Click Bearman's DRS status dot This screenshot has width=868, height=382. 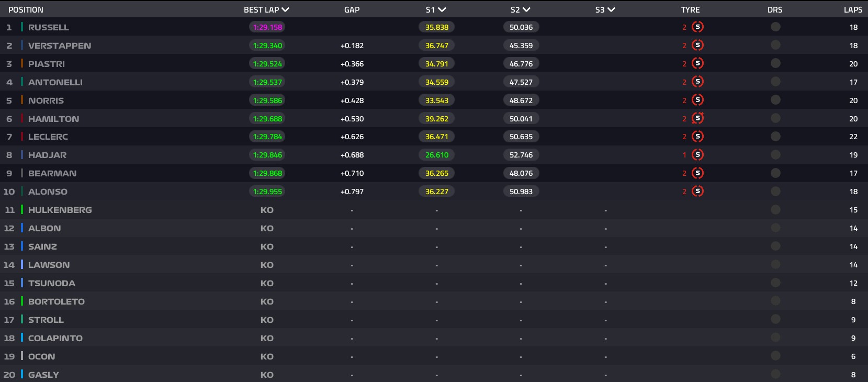click(x=775, y=173)
